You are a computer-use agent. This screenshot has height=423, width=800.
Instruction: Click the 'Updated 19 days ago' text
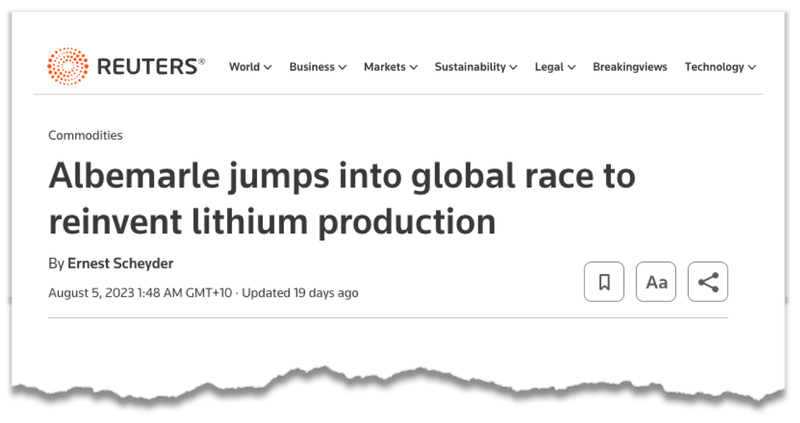pyautogui.click(x=300, y=293)
